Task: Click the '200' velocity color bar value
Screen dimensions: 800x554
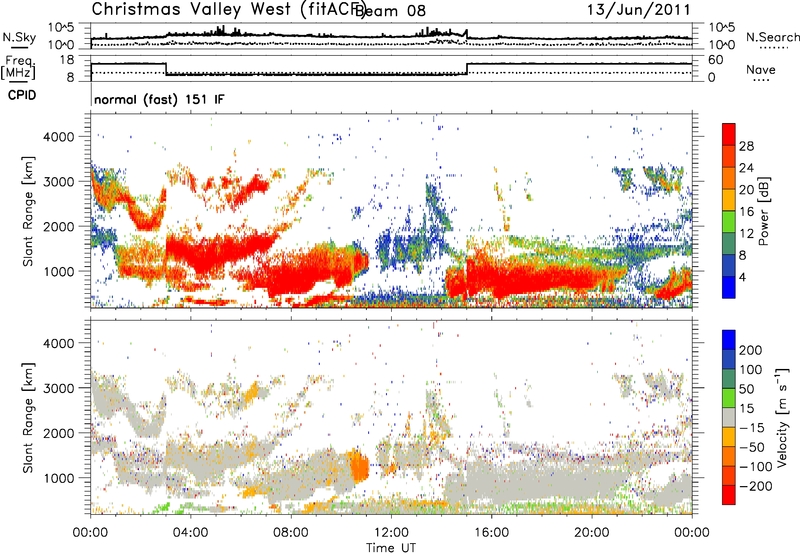Action: click(751, 350)
